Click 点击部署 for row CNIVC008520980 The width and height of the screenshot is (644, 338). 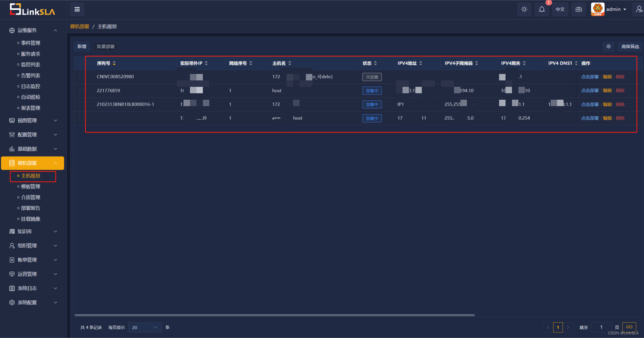pos(590,77)
